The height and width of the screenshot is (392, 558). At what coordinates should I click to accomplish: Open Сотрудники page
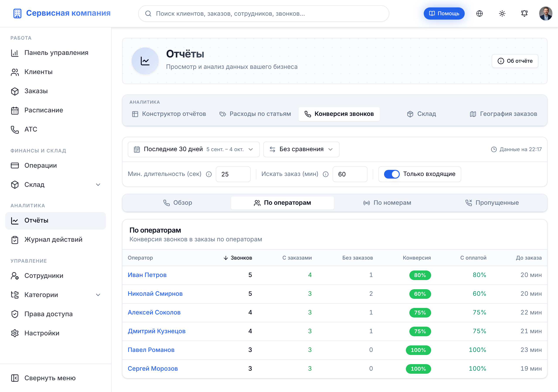(56, 276)
